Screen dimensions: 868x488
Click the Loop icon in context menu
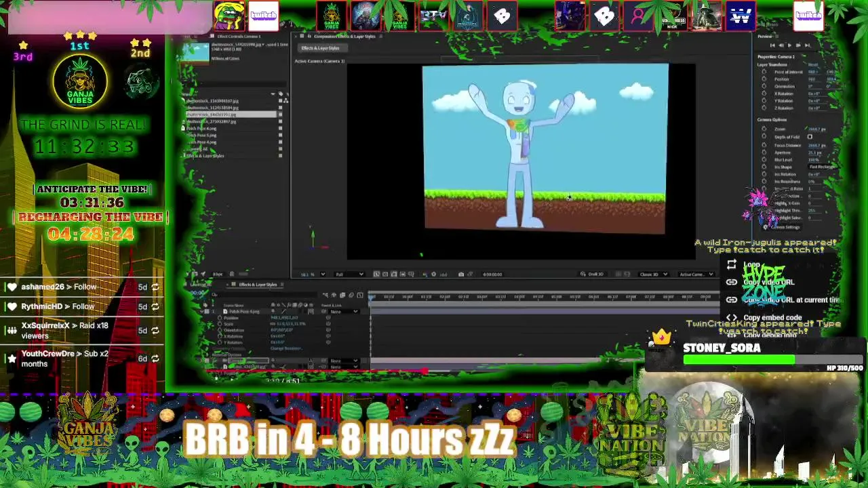click(x=731, y=264)
